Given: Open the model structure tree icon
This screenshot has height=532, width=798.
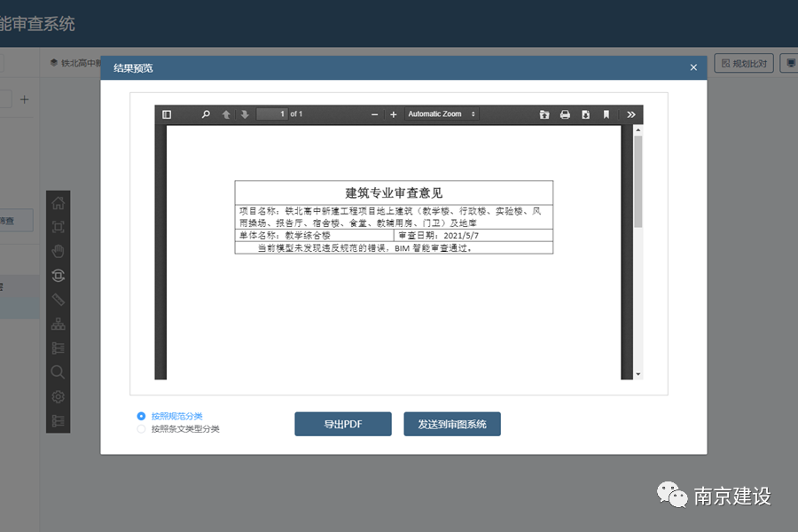Looking at the screenshot, I should [58, 323].
